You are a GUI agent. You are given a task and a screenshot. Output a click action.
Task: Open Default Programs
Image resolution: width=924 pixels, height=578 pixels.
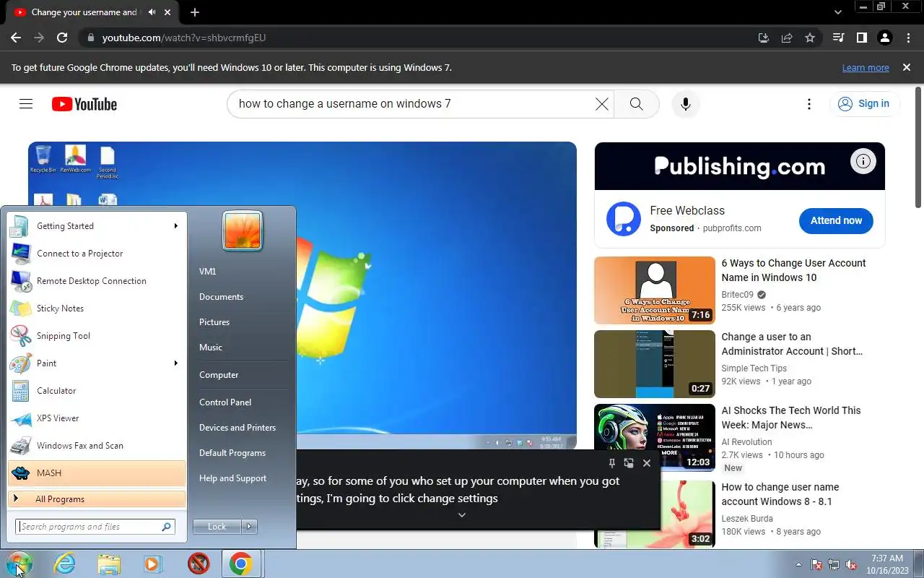coord(232,453)
